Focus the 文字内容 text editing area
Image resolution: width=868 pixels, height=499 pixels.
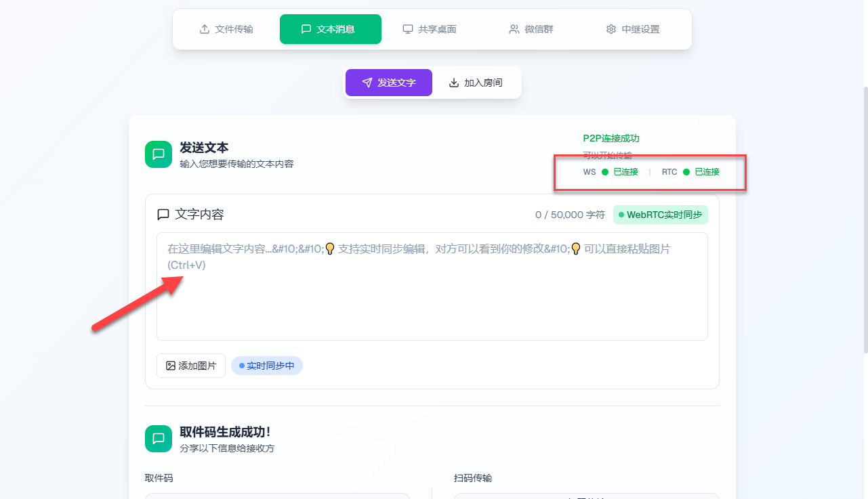pos(432,286)
